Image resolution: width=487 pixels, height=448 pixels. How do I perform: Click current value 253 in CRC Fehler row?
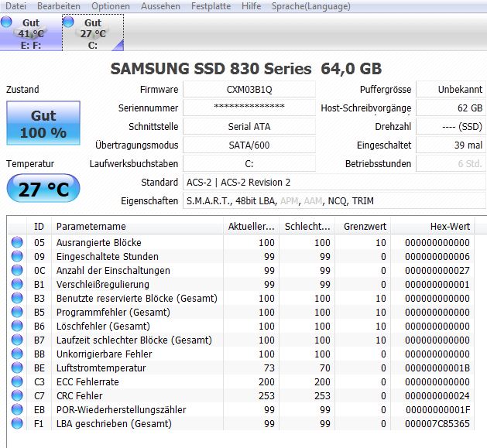click(x=266, y=396)
